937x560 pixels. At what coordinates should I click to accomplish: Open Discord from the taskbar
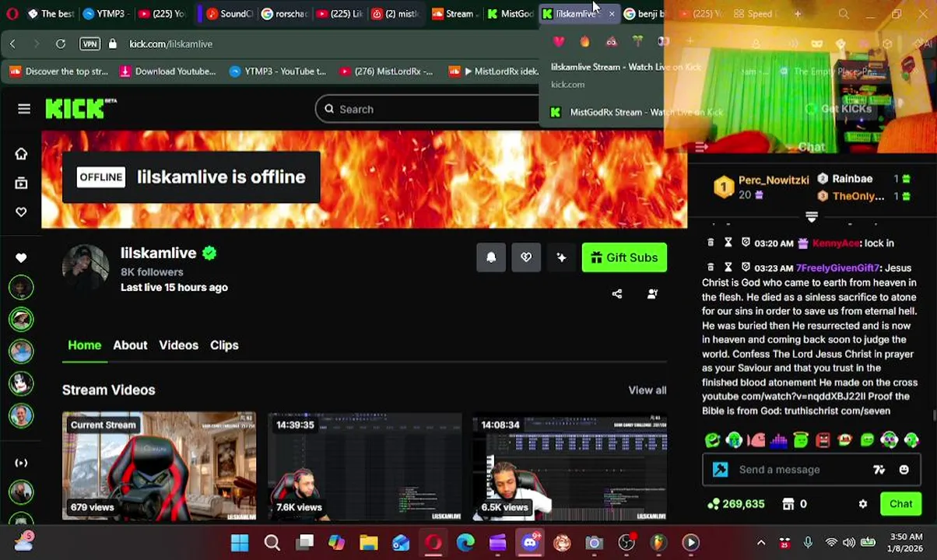pyautogui.click(x=530, y=543)
